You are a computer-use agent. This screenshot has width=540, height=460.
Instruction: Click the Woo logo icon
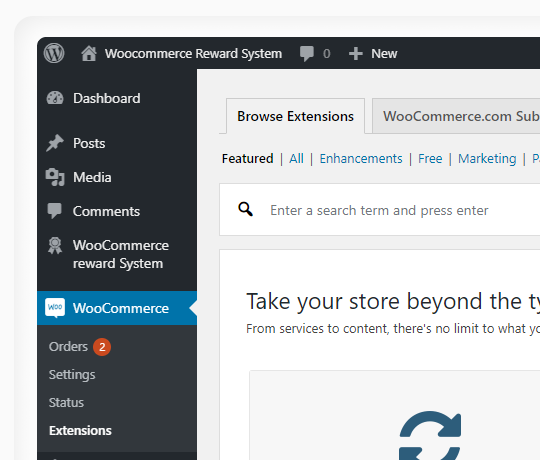[x=55, y=307]
